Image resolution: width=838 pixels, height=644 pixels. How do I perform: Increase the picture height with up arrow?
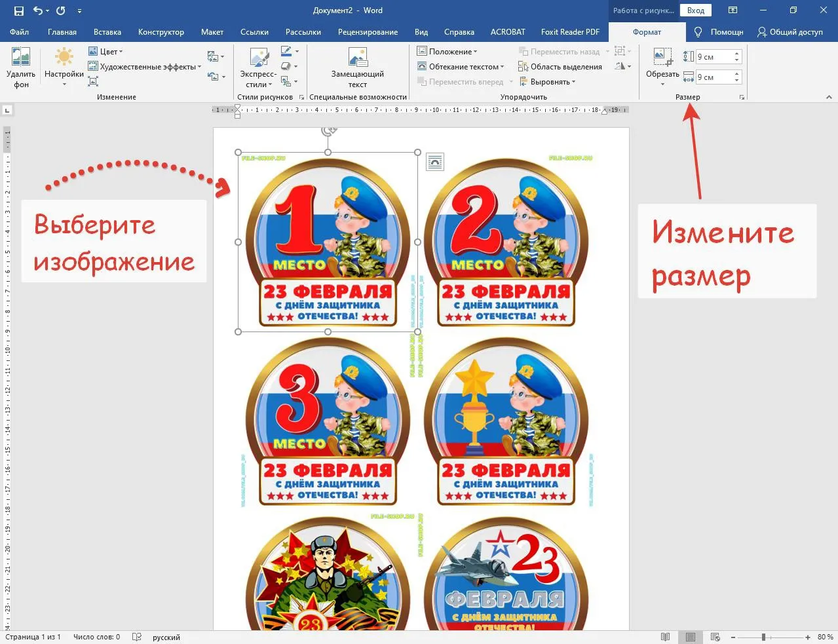point(737,54)
